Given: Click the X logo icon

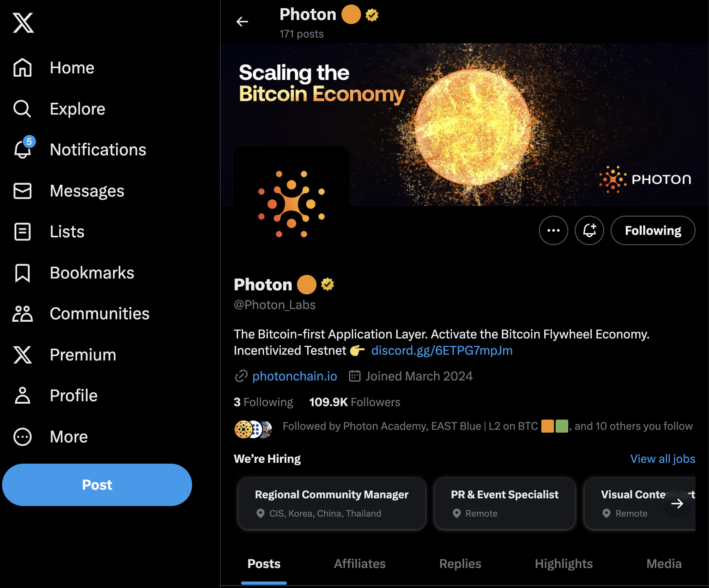Looking at the screenshot, I should click(x=23, y=23).
